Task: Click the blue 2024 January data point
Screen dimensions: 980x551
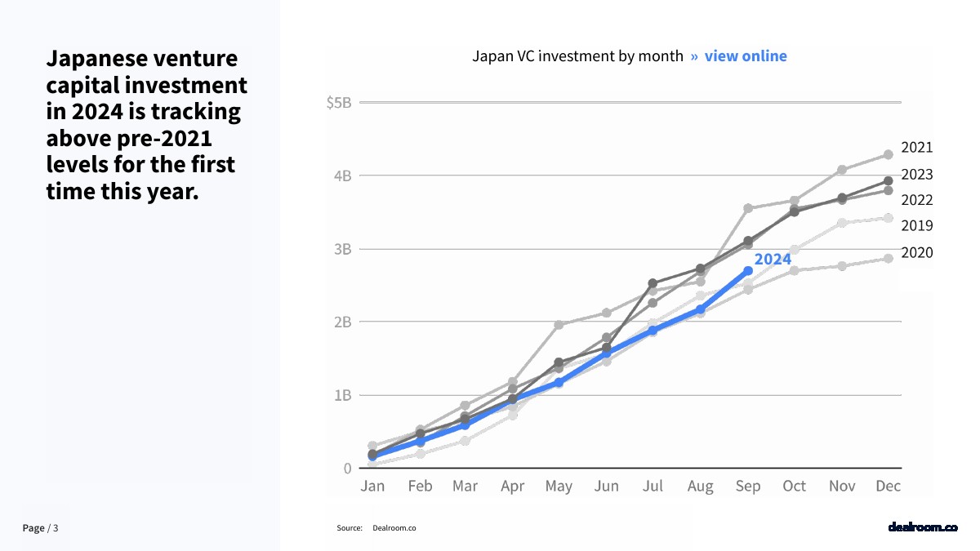Action: pyautogui.click(x=372, y=456)
